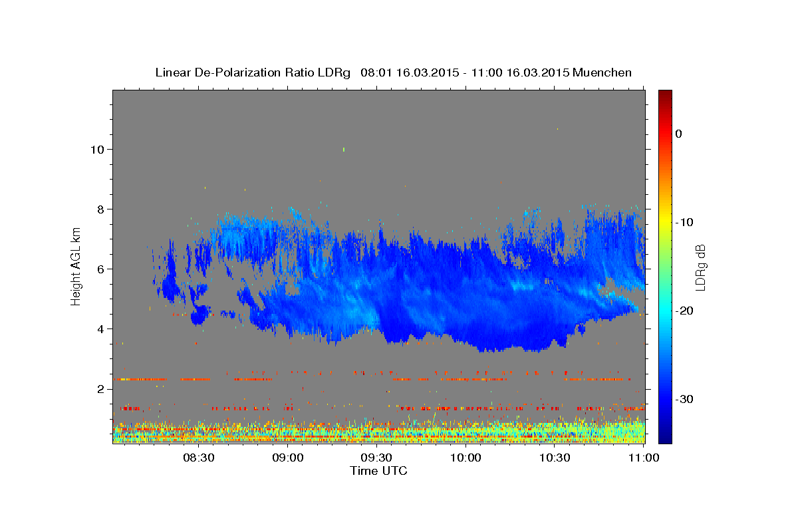Click the 11:00 time tick label
The width and height of the screenshot is (798, 532).
click(644, 458)
